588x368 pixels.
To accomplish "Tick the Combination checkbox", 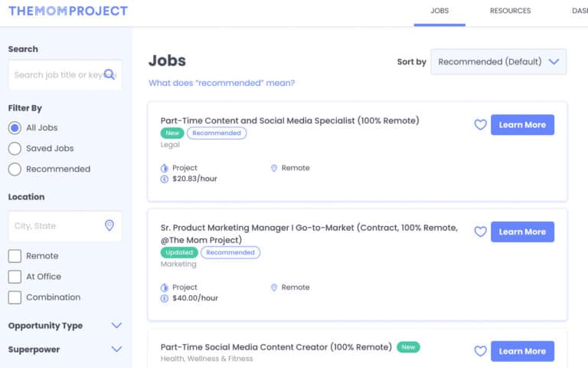I will (15, 297).
